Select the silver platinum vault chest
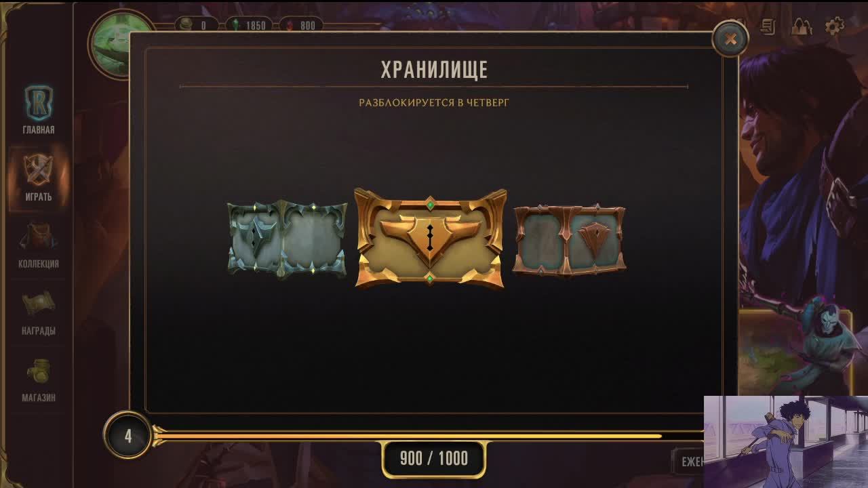This screenshot has width=868, height=488. pyautogui.click(x=287, y=239)
